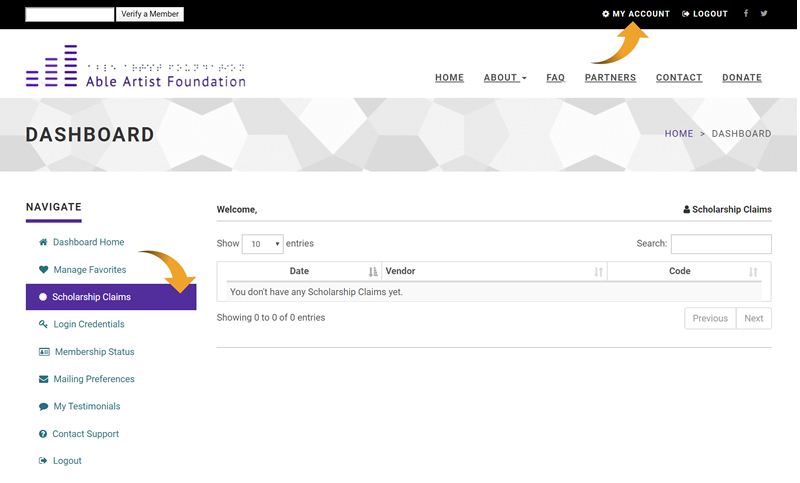The width and height of the screenshot is (800, 483).
Task: Click the house icon beside Dashboard Home
Action: coord(43,242)
